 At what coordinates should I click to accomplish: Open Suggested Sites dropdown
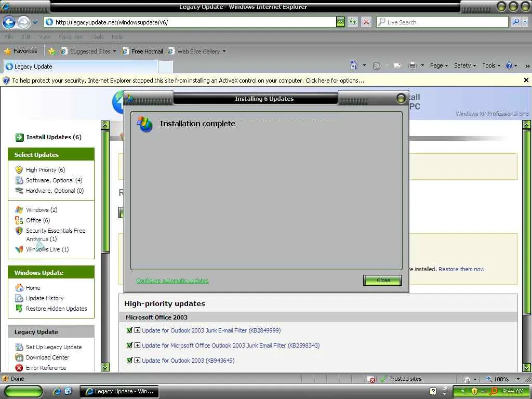(x=88, y=51)
